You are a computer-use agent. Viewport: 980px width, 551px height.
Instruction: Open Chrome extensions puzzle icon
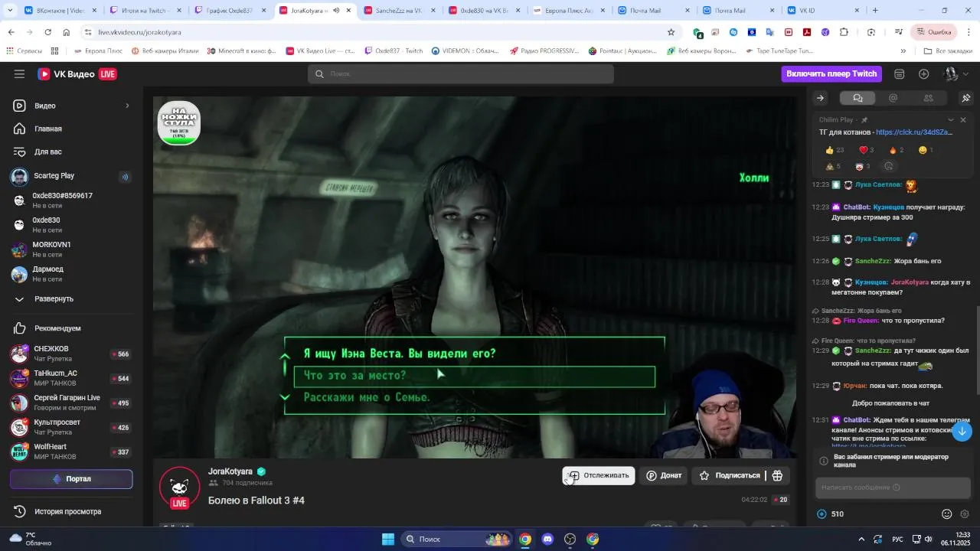click(x=844, y=32)
